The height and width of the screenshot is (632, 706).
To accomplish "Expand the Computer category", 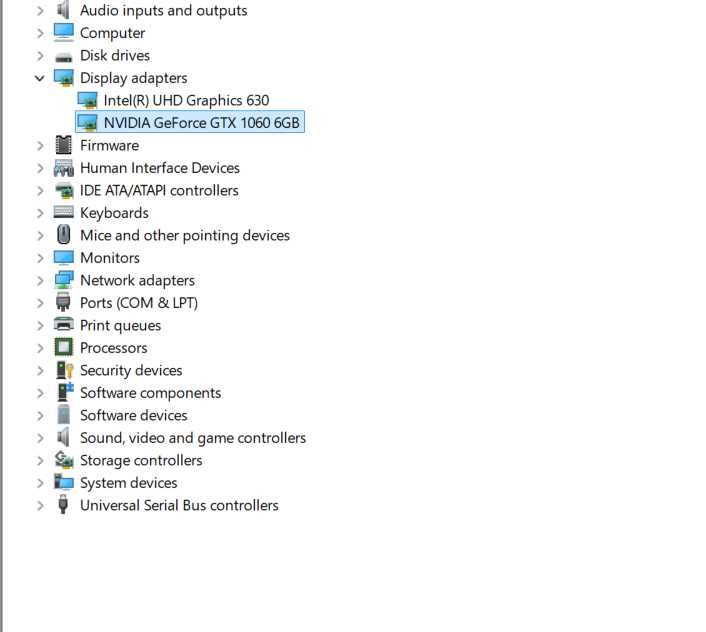I will [x=40, y=33].
